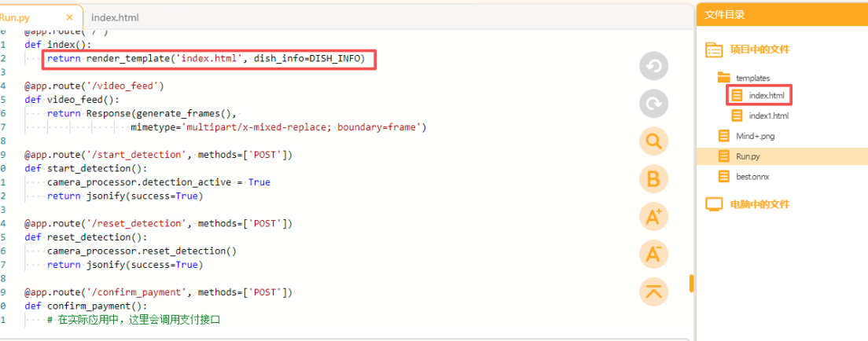Click the scroll-to-top icon
Screen dimensions: 868x341
pyautogui.click(x=653, y=291)
